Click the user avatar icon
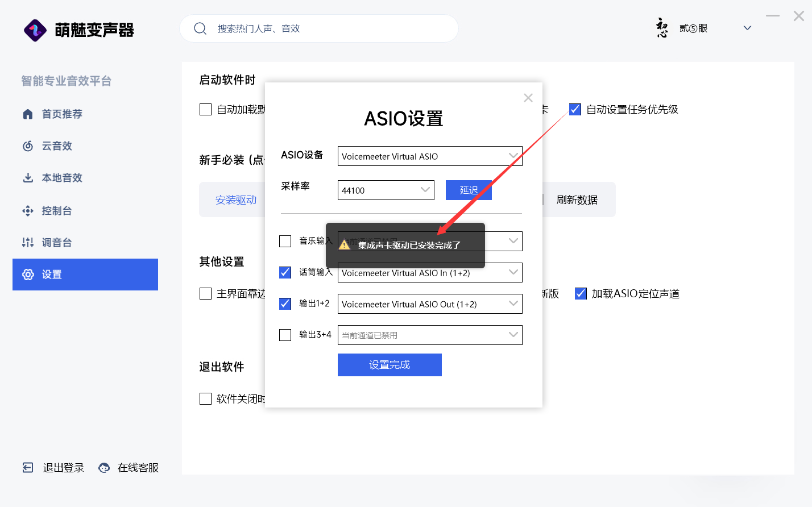 662,28
